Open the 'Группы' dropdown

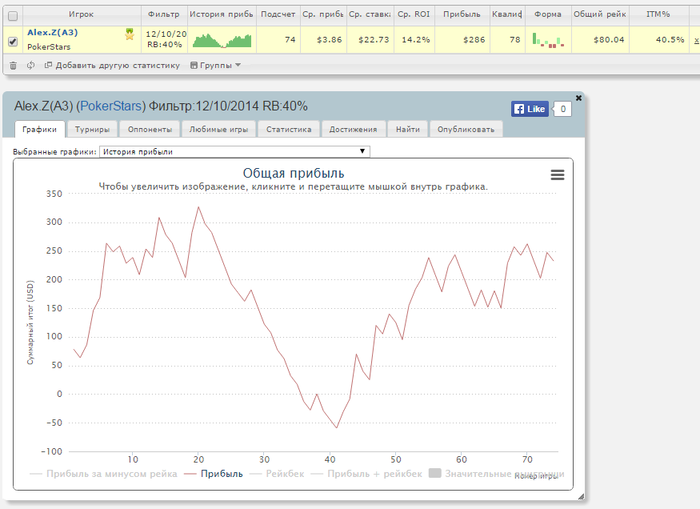(x=216, y=66)
